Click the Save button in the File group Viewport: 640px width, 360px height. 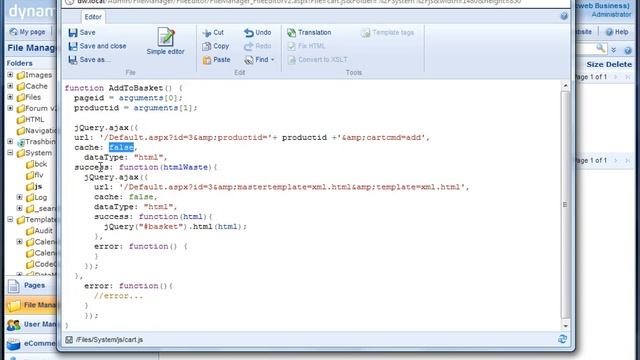(x=82, y=32)
